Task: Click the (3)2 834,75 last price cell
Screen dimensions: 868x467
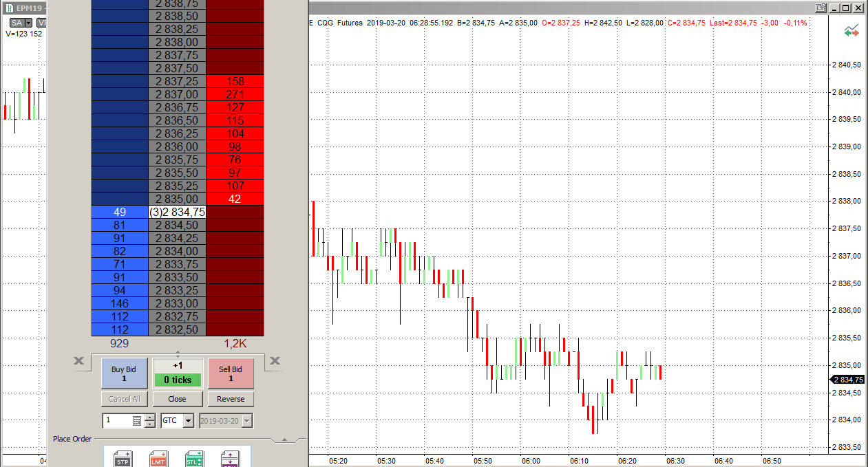Action: click(178, 212)
